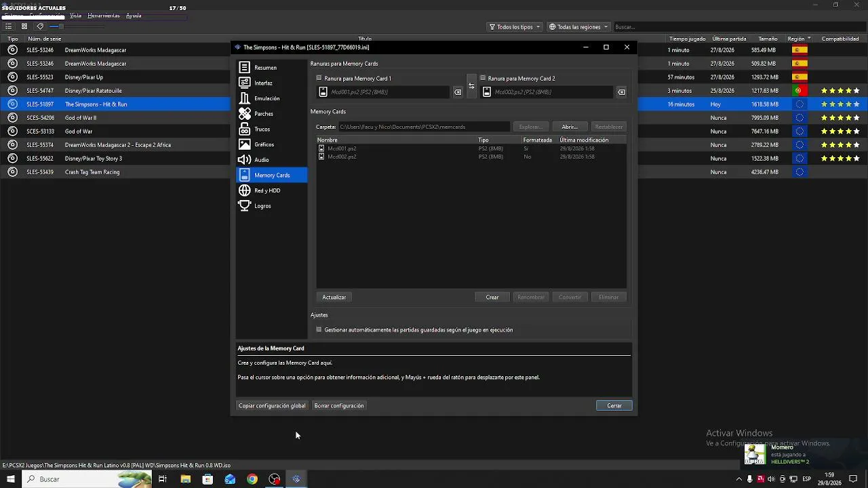Viewport: 868px width, 488px height.
Task: Click the memory card folder path field
Action: coord(424,127)
